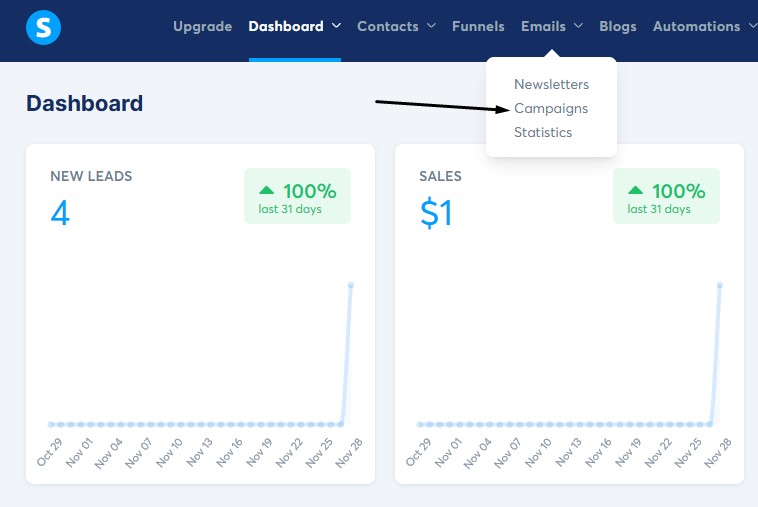
Task: Expand the Dashboard dropdown chevron
Action: click(x=336, y=27)
